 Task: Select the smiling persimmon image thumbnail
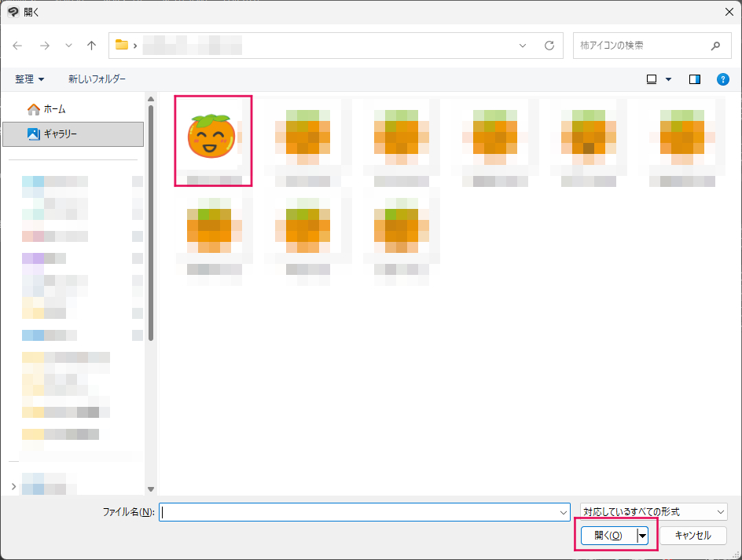tap(213, 137)
